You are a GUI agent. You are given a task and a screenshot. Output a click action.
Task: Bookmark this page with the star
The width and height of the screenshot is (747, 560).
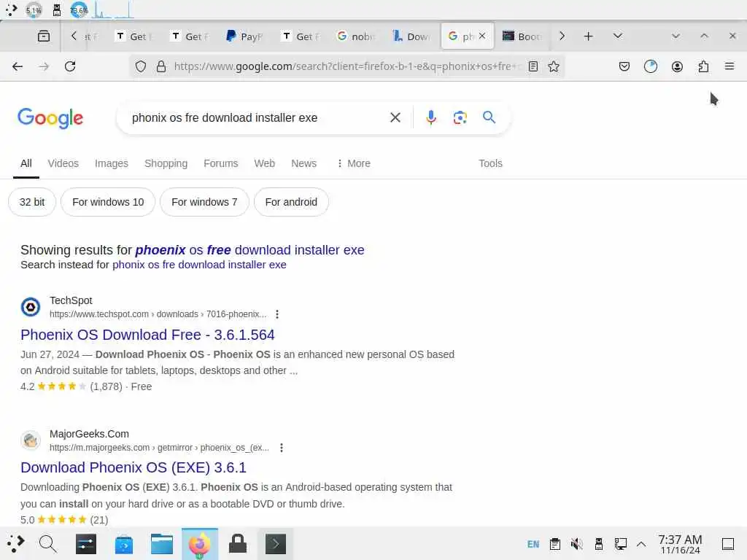pos(554,66)
